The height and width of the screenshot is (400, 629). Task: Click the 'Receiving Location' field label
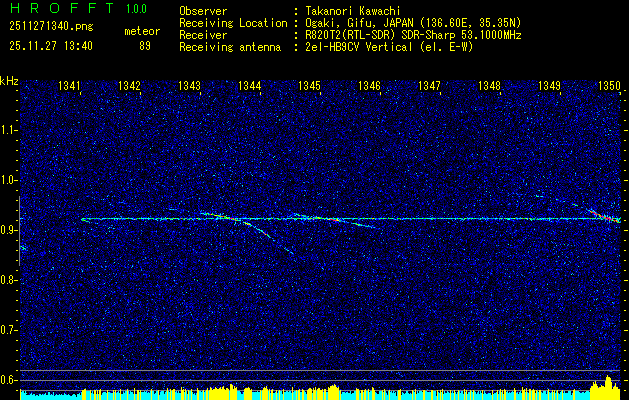coord(233,23)
